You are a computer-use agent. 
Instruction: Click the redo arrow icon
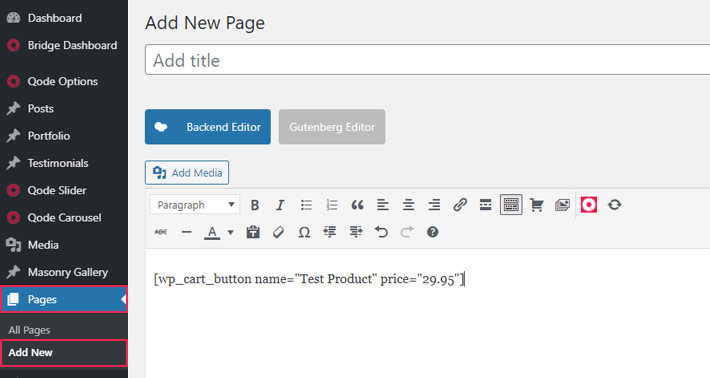[x=407, y=232]
